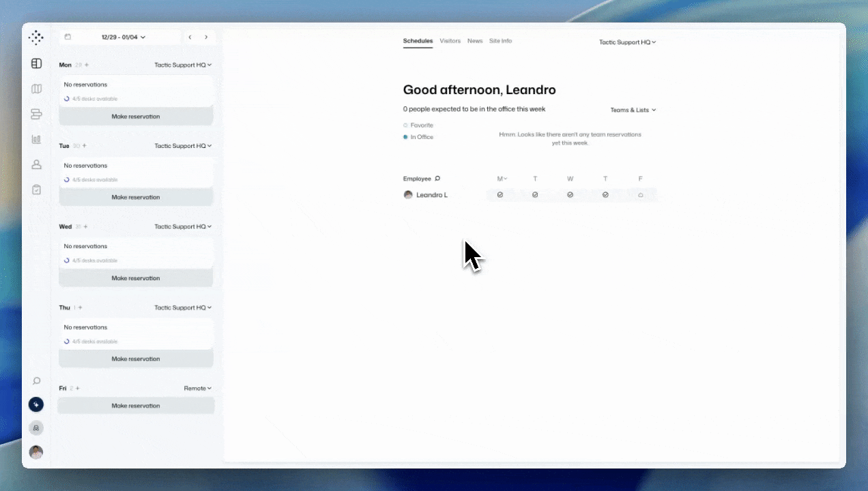Switch to the Visitors tab
Viewport: 868px width, 491px height.
pos(450,41)
